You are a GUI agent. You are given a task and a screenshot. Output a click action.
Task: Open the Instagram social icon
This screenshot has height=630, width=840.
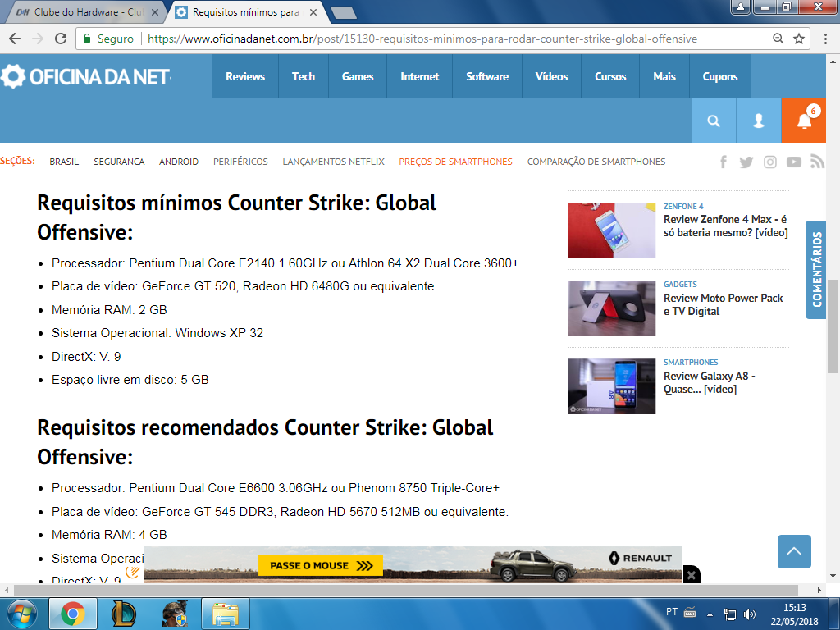769,162
